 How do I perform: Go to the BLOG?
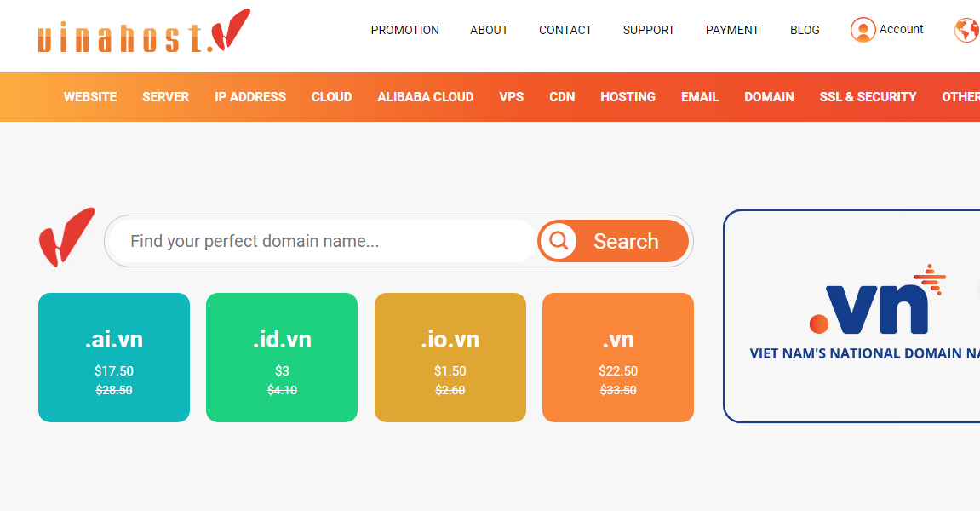805,30
